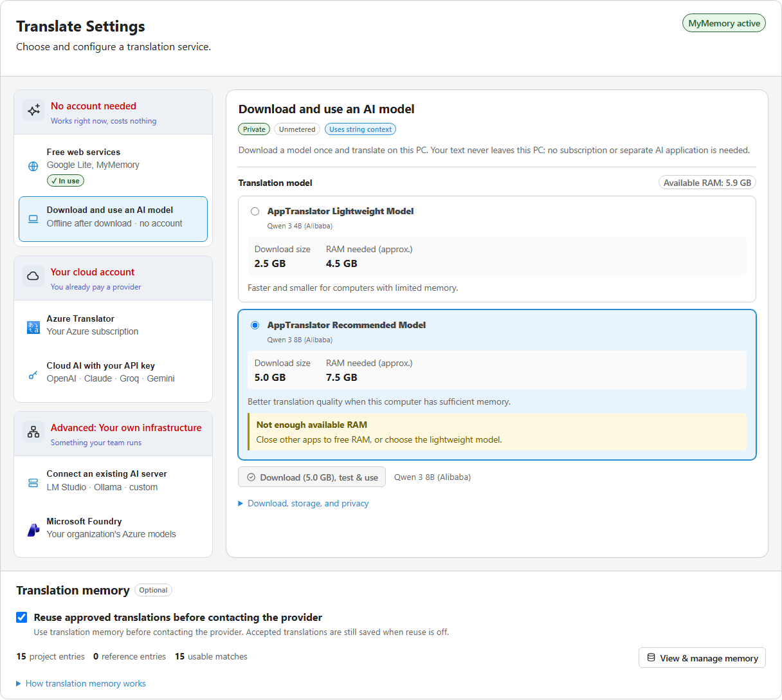Click the laptop icon for Download AI model
Image resolution: width=782 pixels, height=700 pixels.
(x=33, y=219)
